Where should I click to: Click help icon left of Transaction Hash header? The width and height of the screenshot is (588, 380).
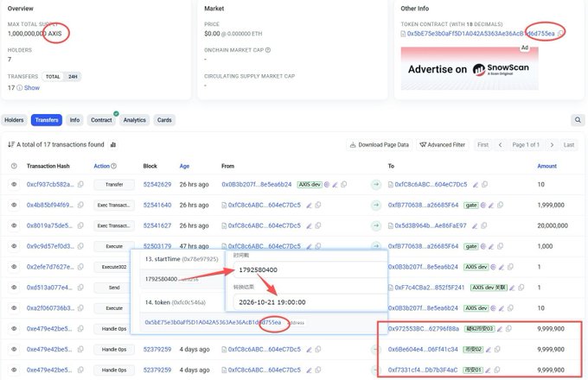coord(14,166)
